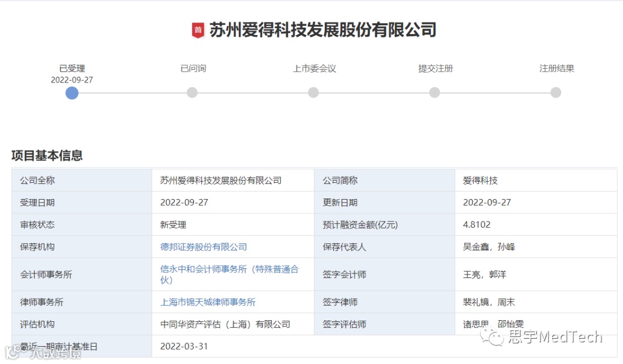This screenshot has height=364, width=623.
Task: Click the 预计融资金额(亿元) label cell
Action: point(385,224)
